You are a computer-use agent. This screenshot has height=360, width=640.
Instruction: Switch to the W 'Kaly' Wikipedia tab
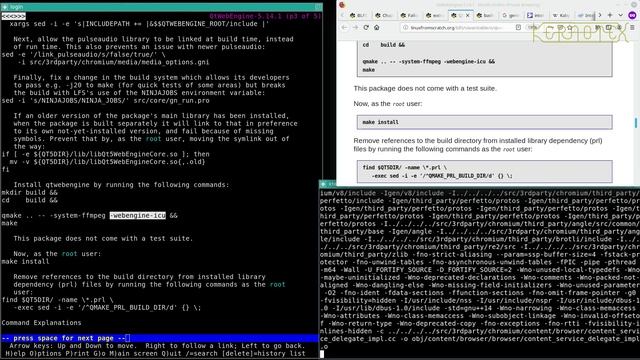pos(561,15)
